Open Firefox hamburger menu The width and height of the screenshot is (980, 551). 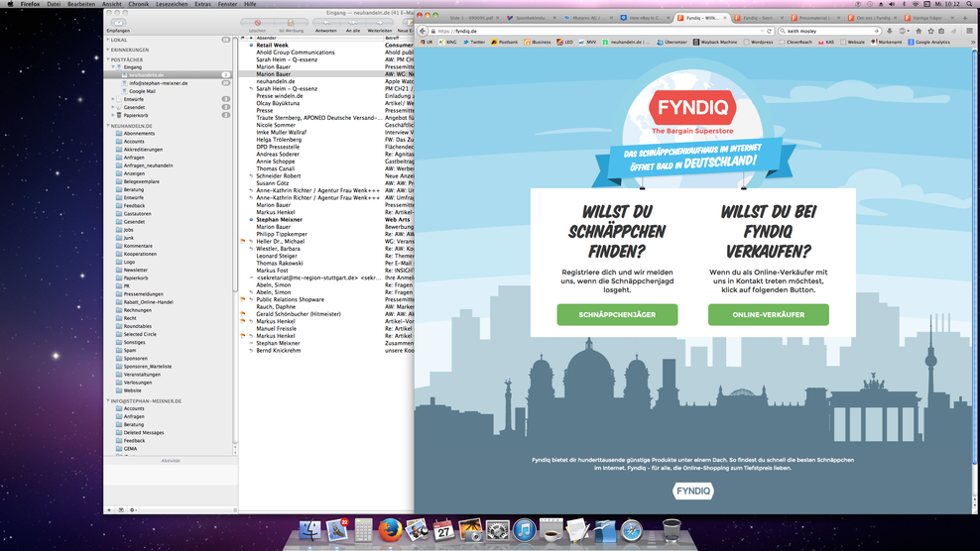(x=969, y=31)
